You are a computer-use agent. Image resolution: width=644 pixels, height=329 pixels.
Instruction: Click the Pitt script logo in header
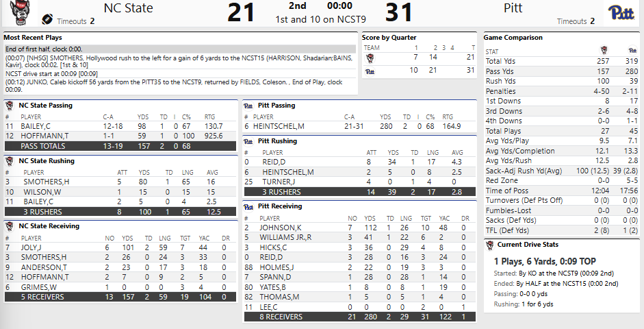(621, 12)
